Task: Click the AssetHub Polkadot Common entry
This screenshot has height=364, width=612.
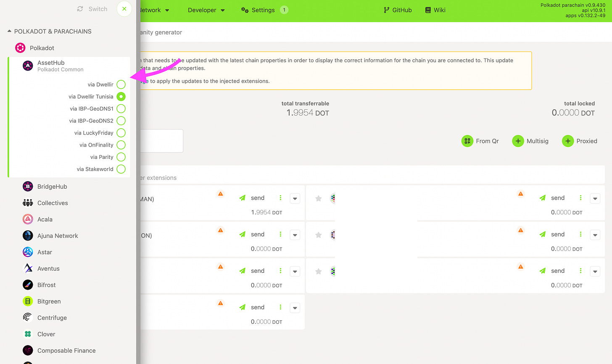Action: pos(69,66)
